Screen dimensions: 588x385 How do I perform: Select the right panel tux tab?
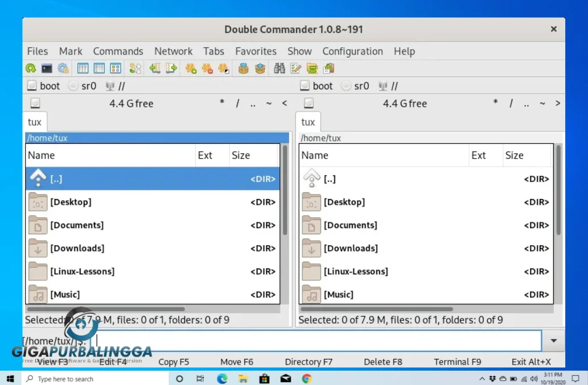(x=308, y=122)
